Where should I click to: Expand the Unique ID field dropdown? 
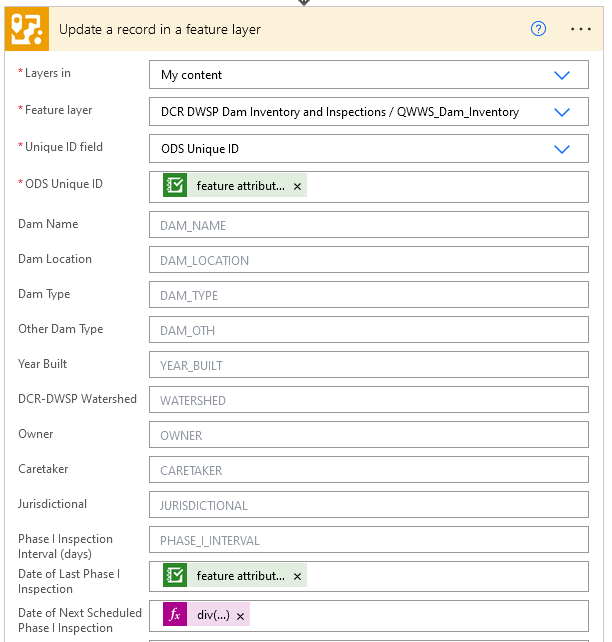[561, 149]
